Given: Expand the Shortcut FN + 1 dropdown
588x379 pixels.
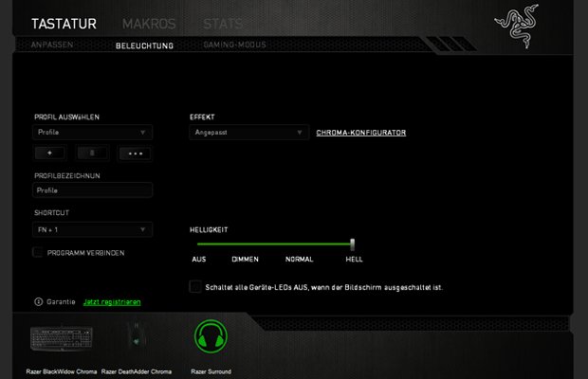Looking at the screenshot, I should 92,229.
